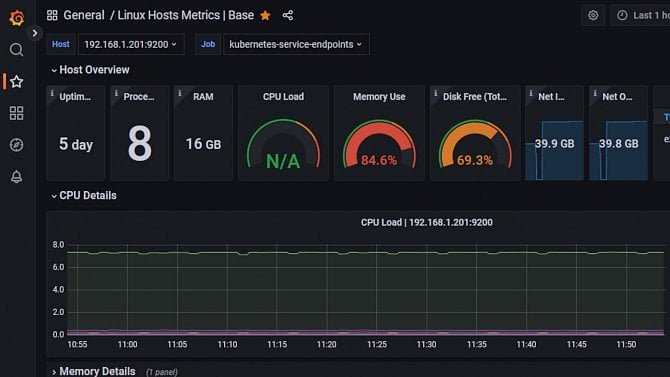
Task: Open the Memory Use panel title menu
Action: pyautogui.click(x=379, y=97)
